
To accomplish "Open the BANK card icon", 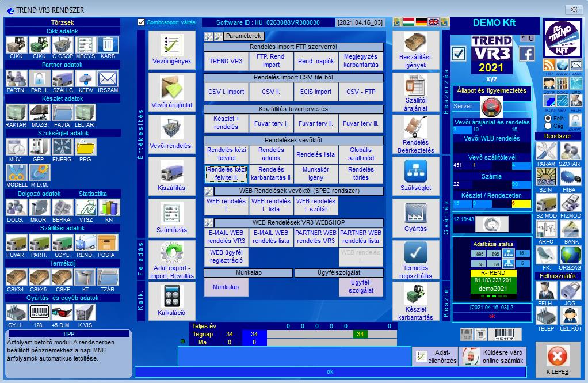I will pos(571,229).
